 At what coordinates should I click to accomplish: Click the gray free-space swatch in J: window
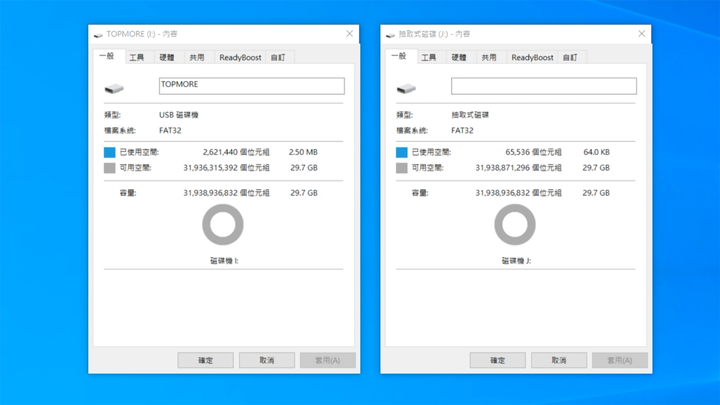(401, 168)
